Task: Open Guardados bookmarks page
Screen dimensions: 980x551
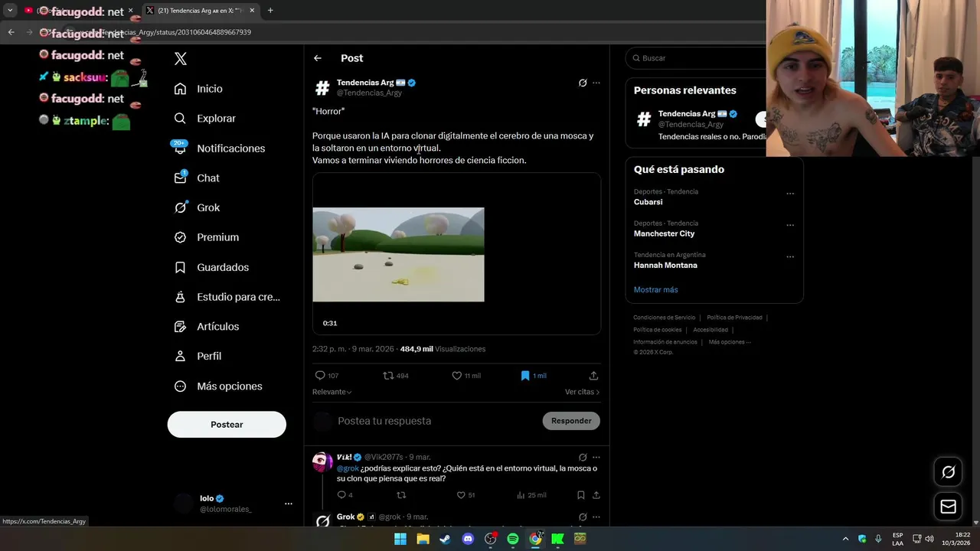Action: 211,267
